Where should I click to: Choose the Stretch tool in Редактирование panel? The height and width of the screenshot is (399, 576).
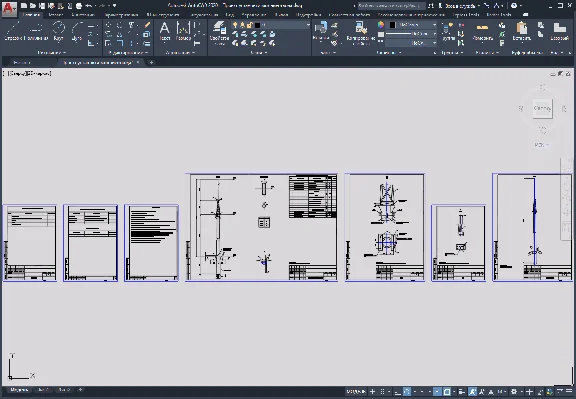(108, 43)
